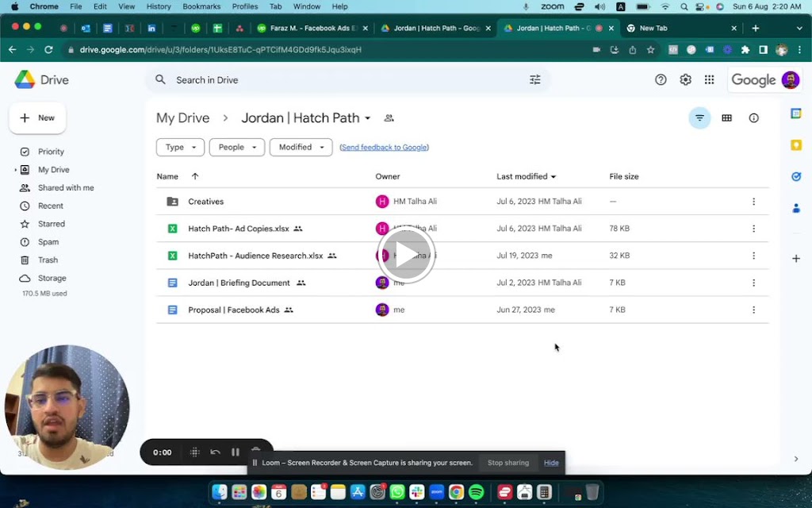Open the File menu in menu bar

(x=75, y=6)
